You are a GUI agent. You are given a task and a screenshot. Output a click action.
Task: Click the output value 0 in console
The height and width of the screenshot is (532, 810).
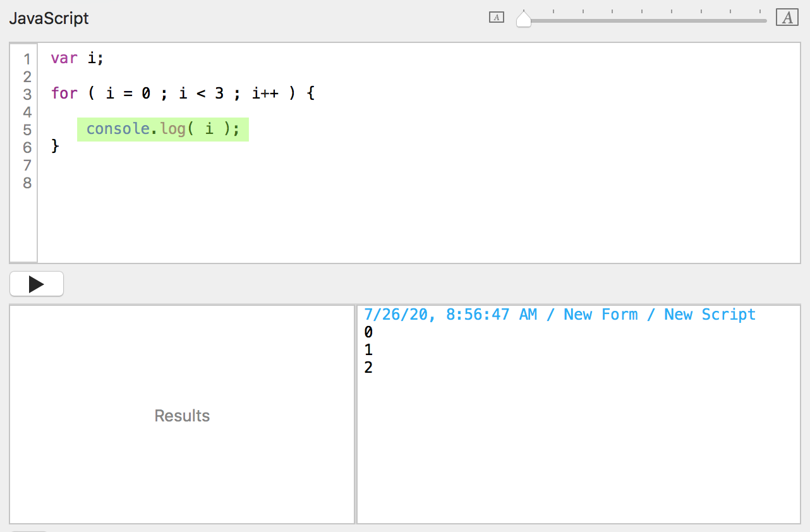click(x=368, y=332)
